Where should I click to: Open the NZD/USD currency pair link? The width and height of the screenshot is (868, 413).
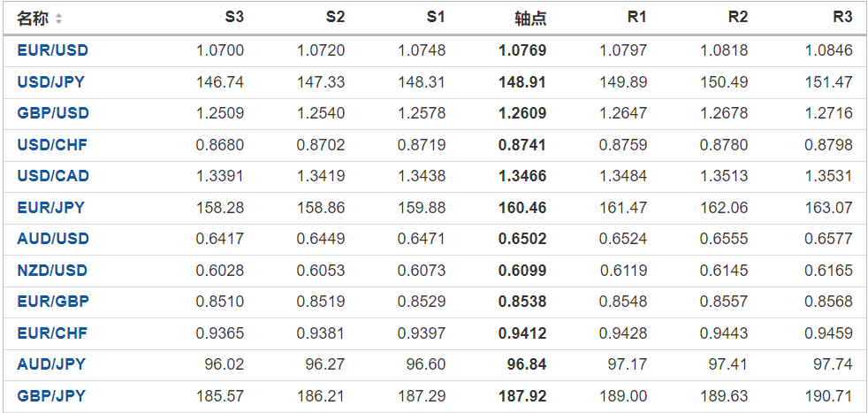pyautogui.click(x=53, y=271)
